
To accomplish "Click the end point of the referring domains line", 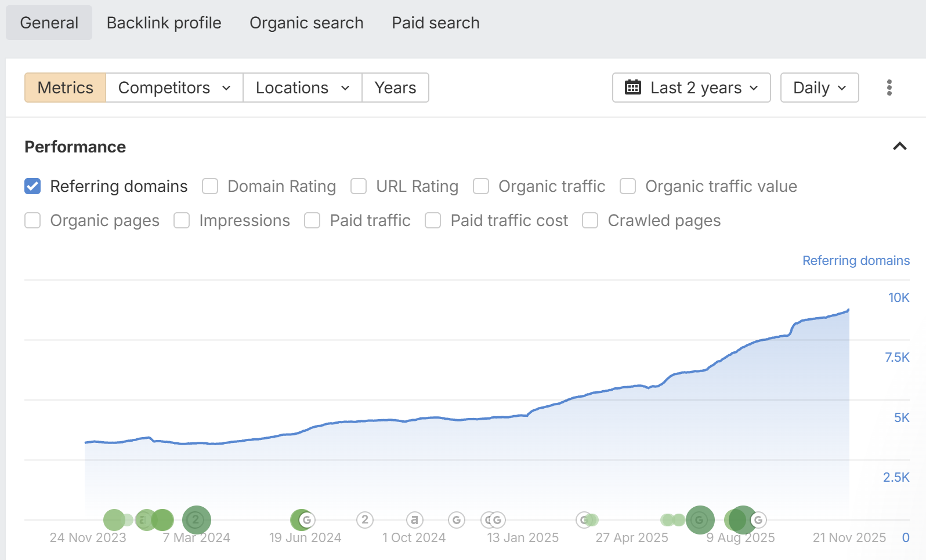I will pyautogui.click(x=848, y=310).
